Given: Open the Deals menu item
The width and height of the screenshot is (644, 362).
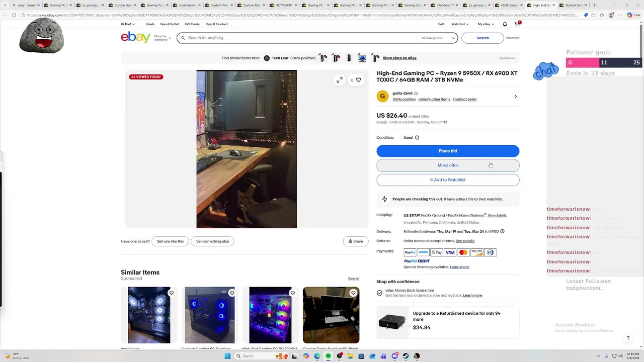Looking at the screenshot, I should point(150,24).
